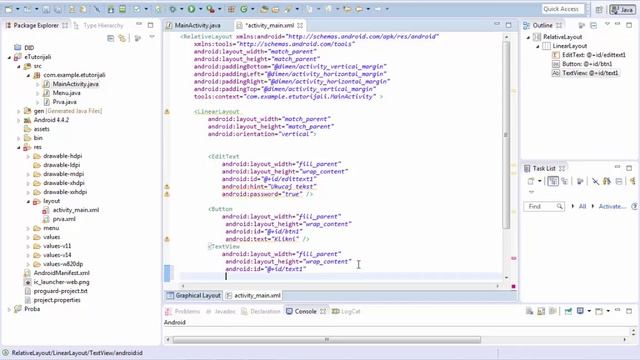The image size is (640, 360).
Task: Click the New file toolbar icon
Action: 9,9
